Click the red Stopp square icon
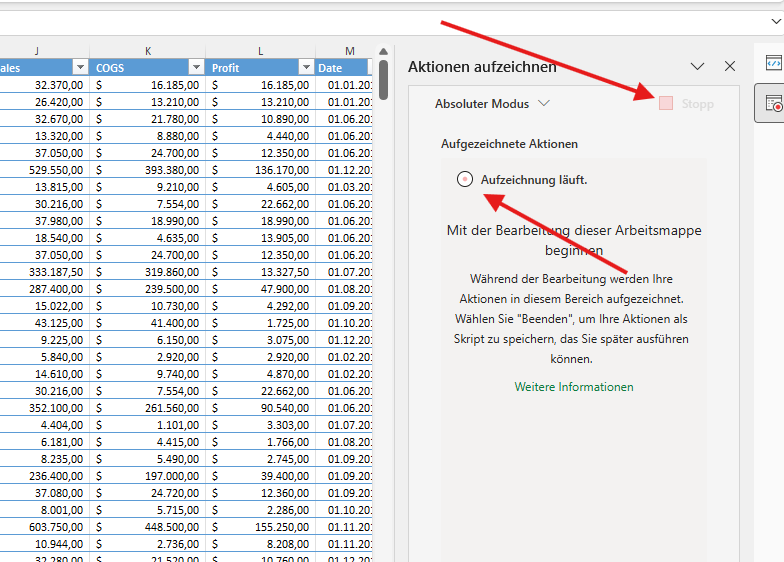784x562 pixels. (x=666, y=103)
